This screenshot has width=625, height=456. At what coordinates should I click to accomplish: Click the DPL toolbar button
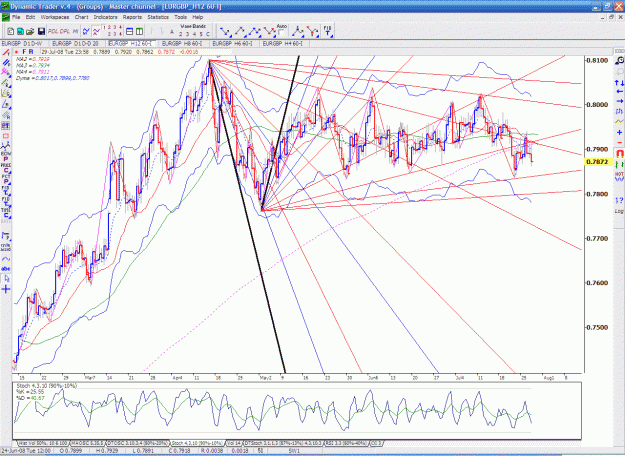pos(65,31)
